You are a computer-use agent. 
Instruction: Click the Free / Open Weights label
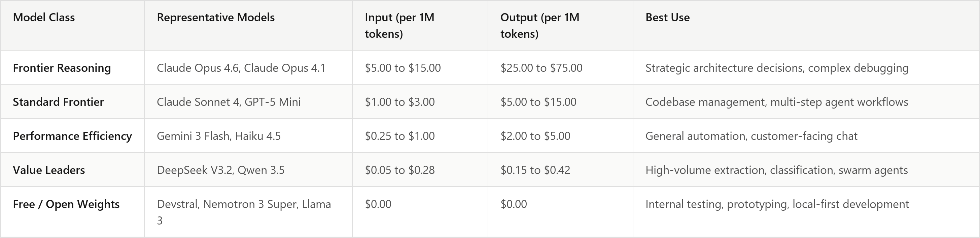click(x=66, y=204)
